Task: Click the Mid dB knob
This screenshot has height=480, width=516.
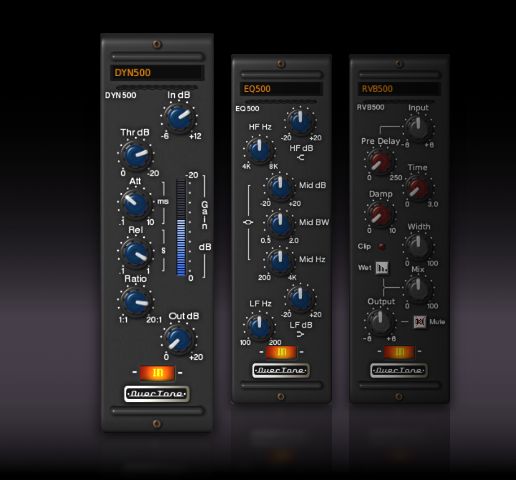Action: (280, 187)
